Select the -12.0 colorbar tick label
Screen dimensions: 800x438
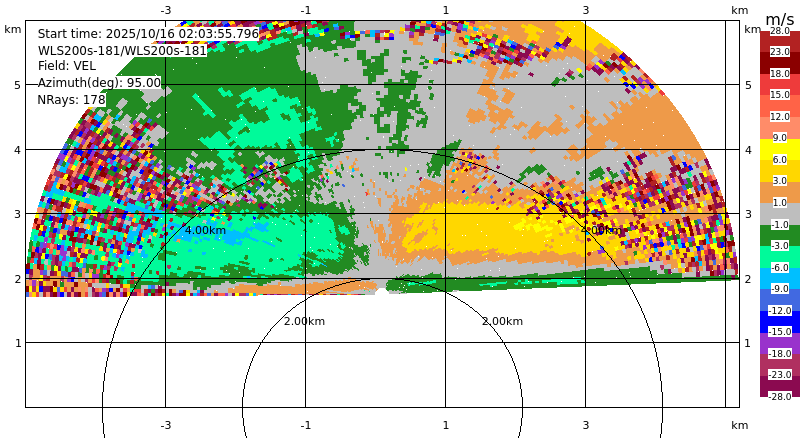pos(780,310)
